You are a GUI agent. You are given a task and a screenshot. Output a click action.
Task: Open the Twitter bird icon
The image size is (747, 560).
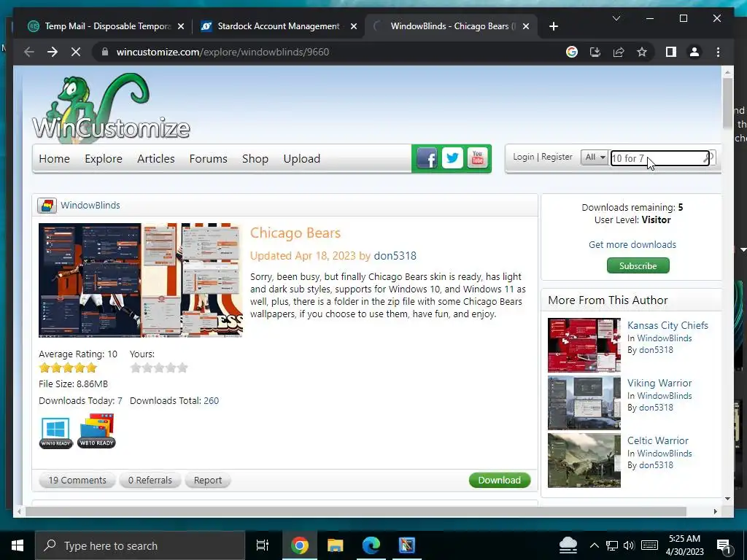[452, 158]
